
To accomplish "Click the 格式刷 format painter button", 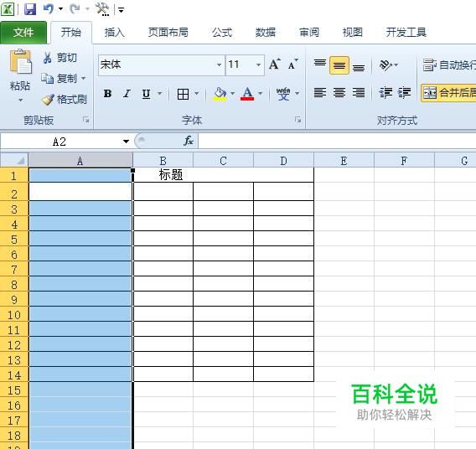I will coord(64,99).
